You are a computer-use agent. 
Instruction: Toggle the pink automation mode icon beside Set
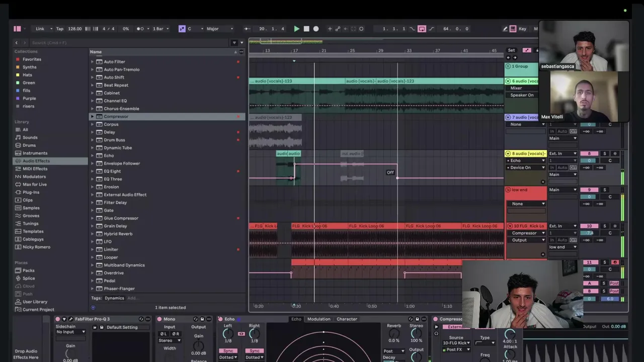(x=527, y=50)
